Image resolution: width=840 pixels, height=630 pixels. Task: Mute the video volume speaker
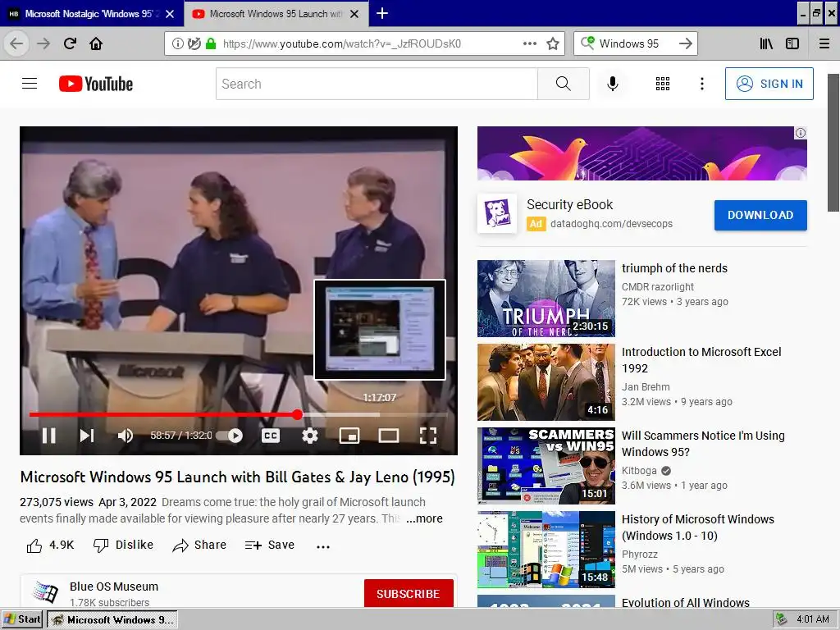(x=125, y=436)
